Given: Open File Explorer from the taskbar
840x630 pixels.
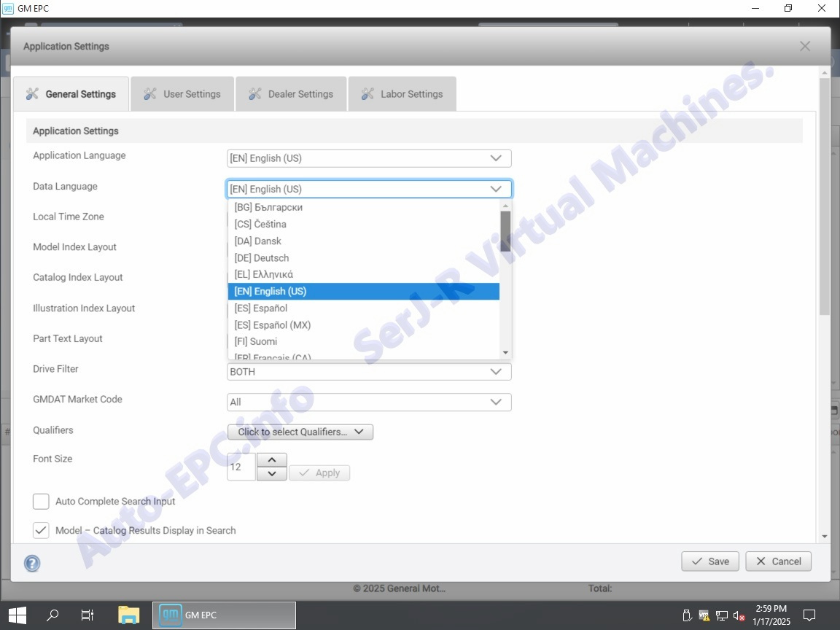Looking at the screenshot, I should coord(128,615).
